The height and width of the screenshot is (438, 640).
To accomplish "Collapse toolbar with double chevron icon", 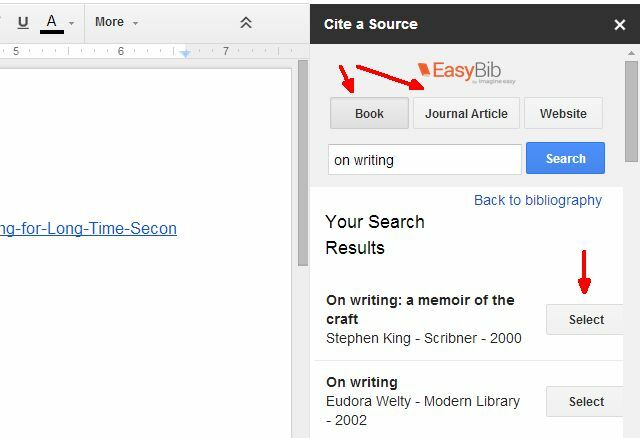I will click(246, 22).
